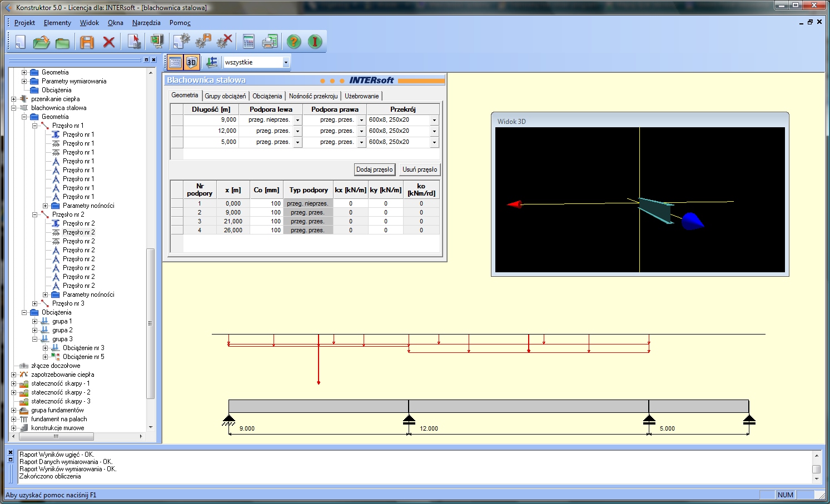Select złącze doczołowe tree item

56,366
